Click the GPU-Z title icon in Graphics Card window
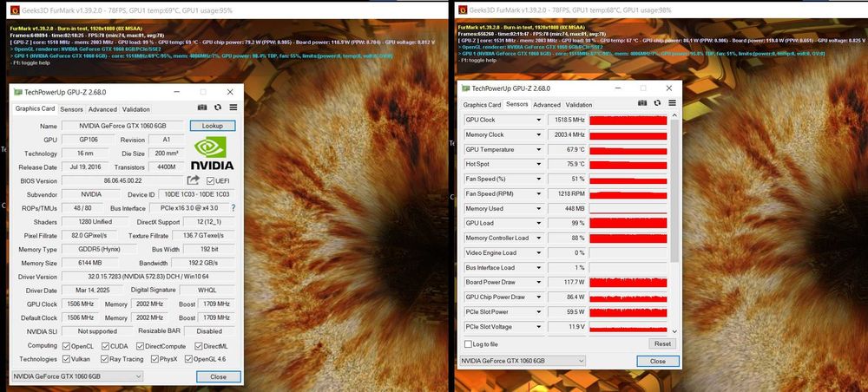This screenshot has height=392, width=868. pyautogui.click(x=17, y=92)
